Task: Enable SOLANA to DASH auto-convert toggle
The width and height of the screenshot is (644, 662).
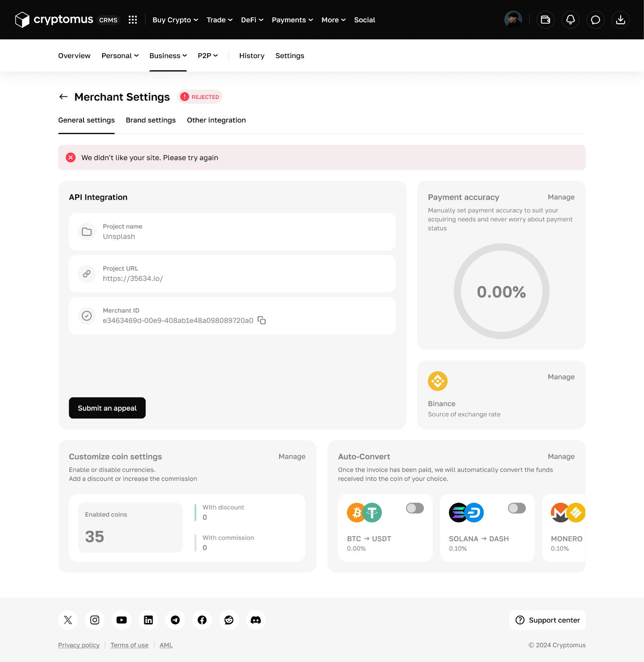Action: pos(517,508)
